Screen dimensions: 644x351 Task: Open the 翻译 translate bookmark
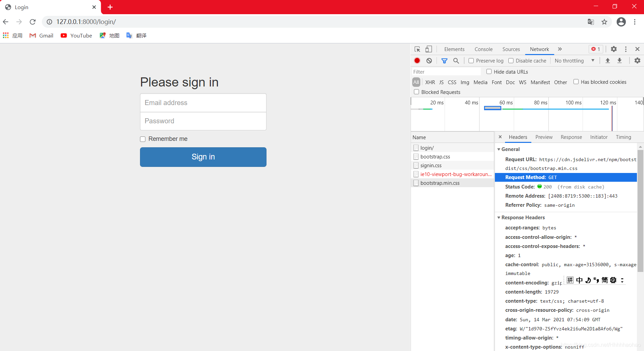(136, 35)
